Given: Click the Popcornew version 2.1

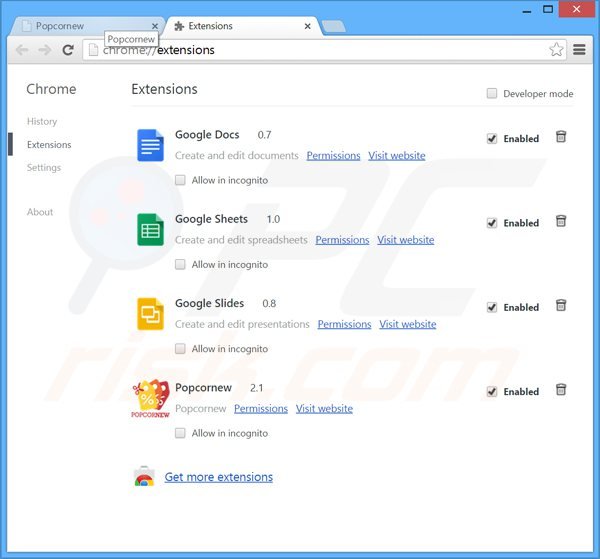Looking at the screenshot, I should tap(256, 388).
